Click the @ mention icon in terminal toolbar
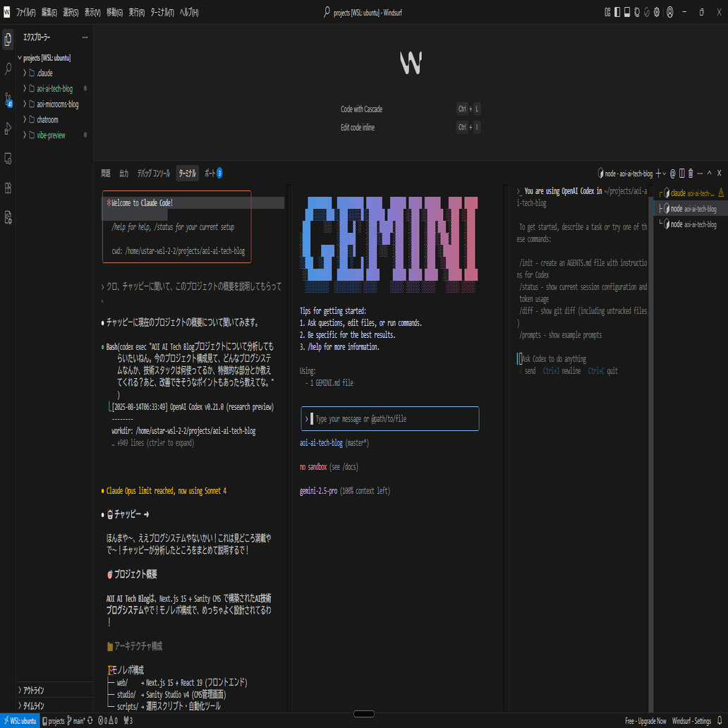 click(x=673, y=173)
